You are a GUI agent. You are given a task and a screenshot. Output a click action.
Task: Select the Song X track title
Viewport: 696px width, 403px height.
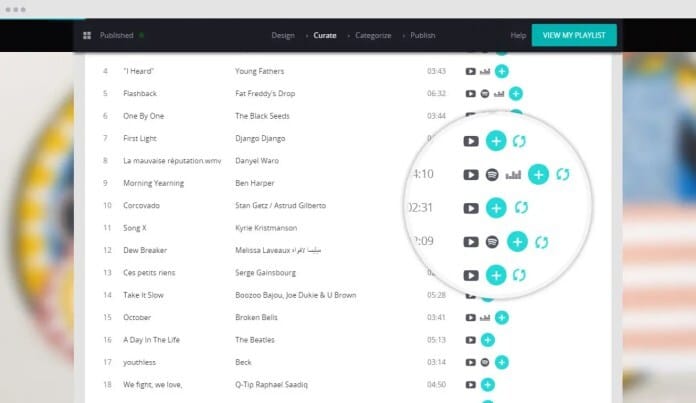click(134, 228)
